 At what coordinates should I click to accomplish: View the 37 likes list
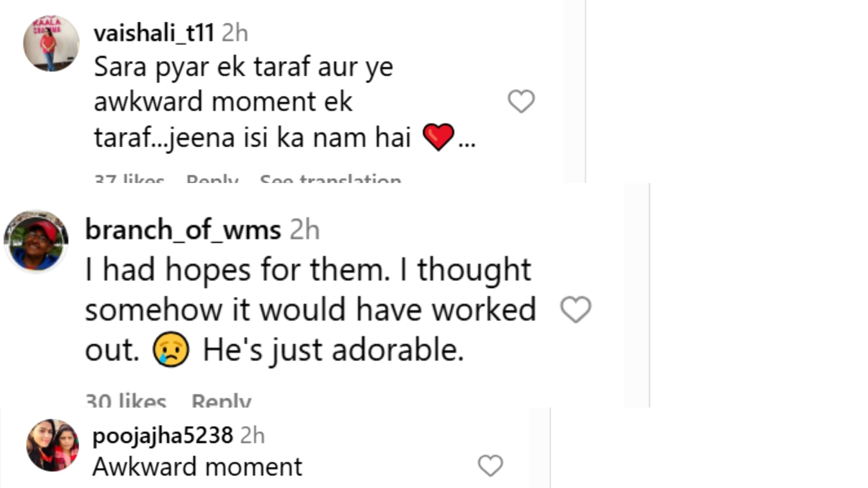129,179
